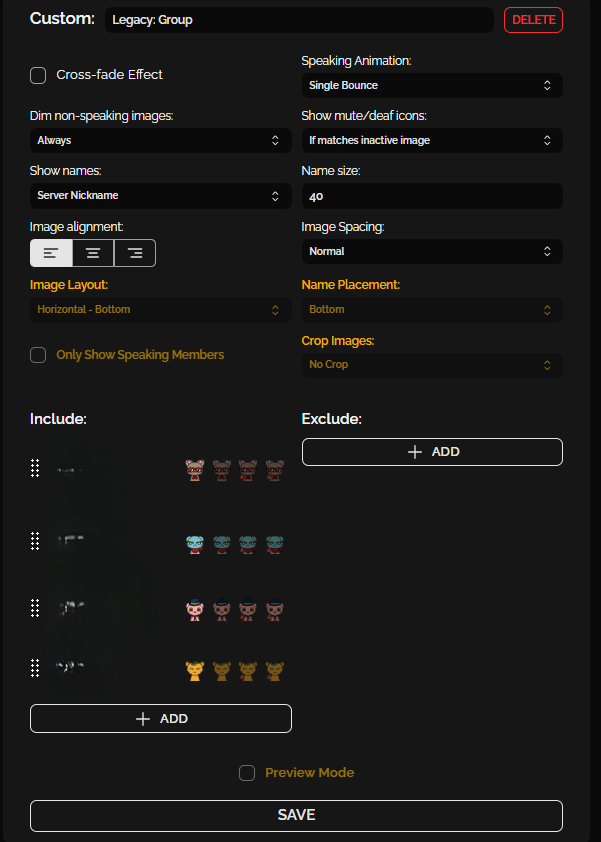Click the red bear avatar thumbnail

(195, 469)
